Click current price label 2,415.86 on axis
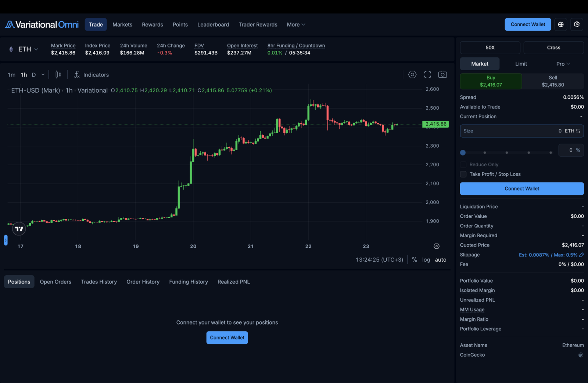588x383 pixels. pos(436,124)
